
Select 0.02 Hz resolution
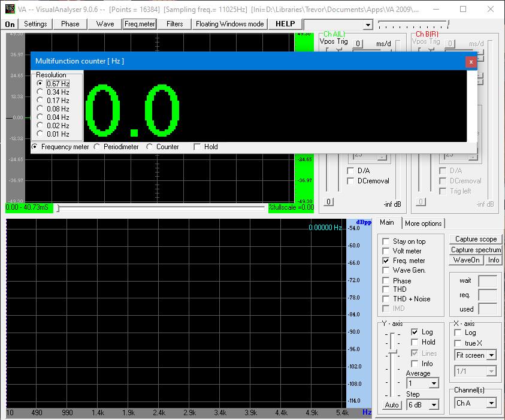coord(40,125)
